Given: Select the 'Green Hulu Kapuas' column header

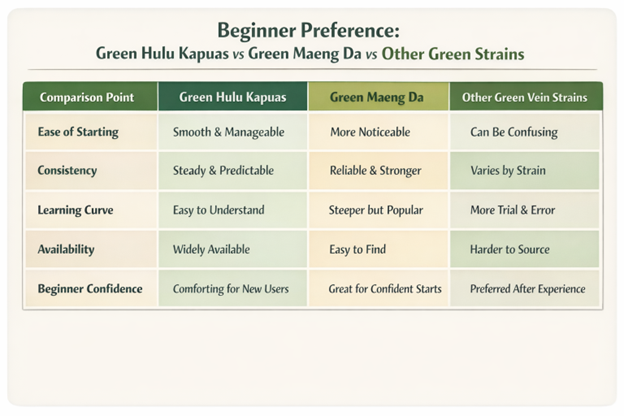Looking at the screenshot, I should (233, 97).
